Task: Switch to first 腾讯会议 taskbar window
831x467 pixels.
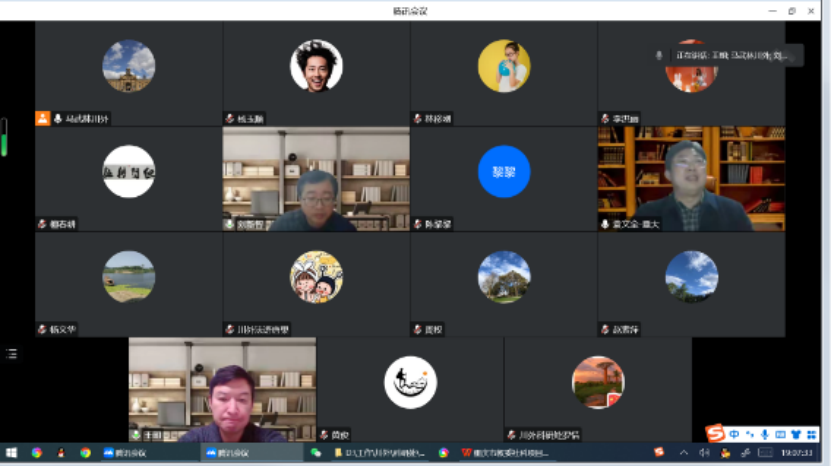Action: (125, 453)
